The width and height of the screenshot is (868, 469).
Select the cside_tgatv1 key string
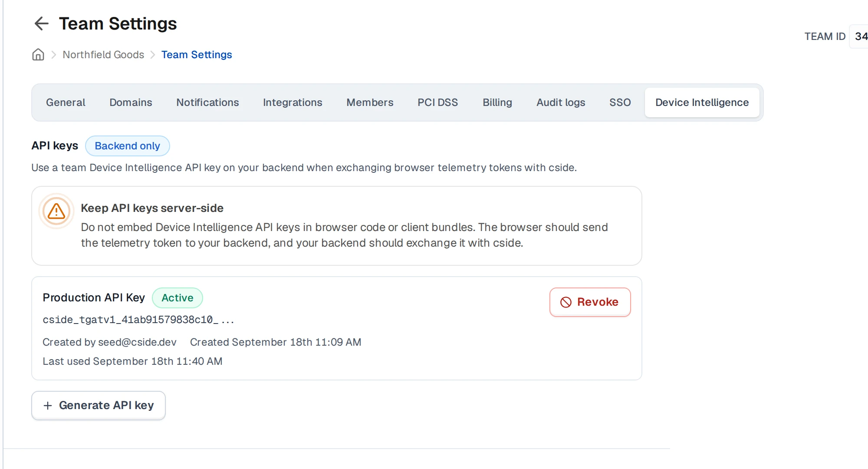tap(138, 320)
